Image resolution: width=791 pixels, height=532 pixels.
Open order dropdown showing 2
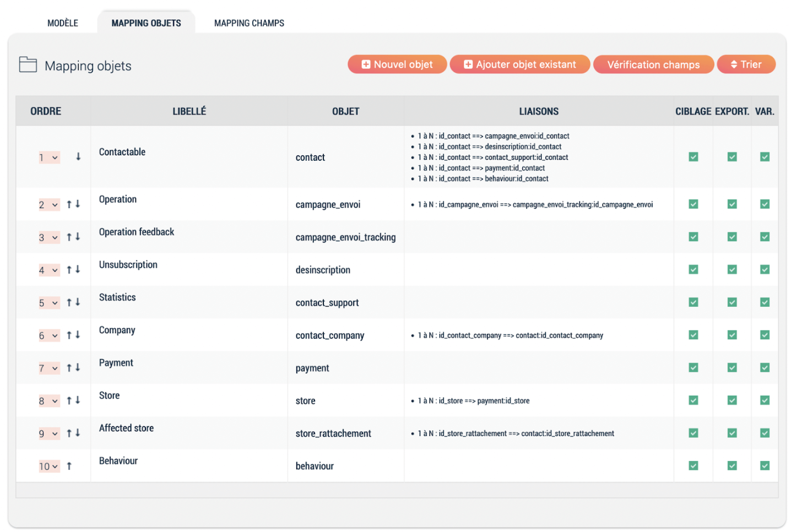[x=49, y=205]
